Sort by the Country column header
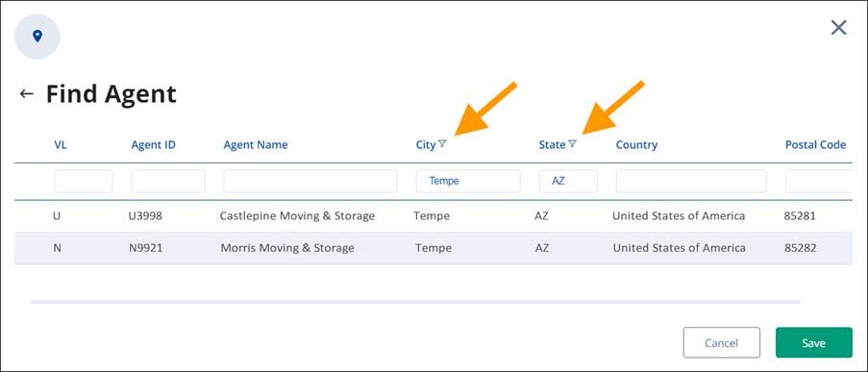Screen dimensions: 868x372 pyautogui.click(x=636, y=145)
